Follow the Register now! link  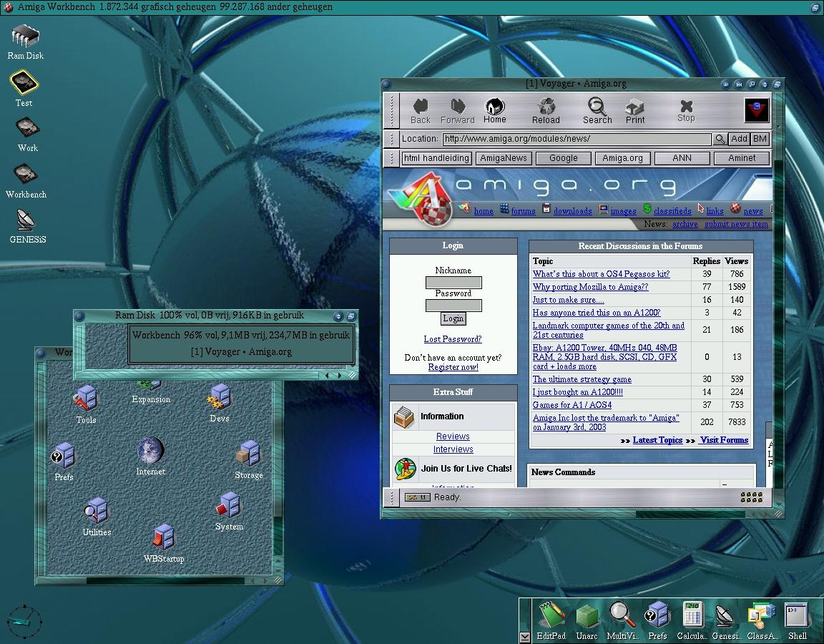point(453,367)
